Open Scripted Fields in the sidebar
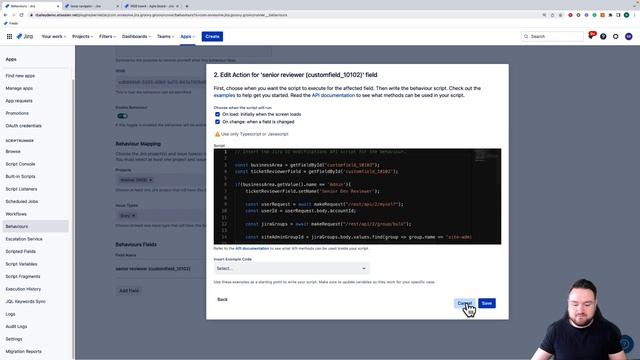The width and height of the screenshot is (640, 360). point(20,251)
